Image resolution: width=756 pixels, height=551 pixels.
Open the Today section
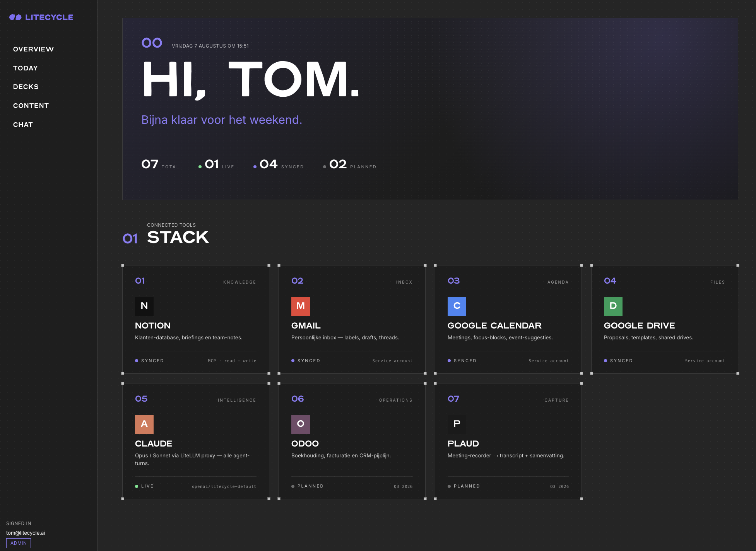(x=26, y=68)
